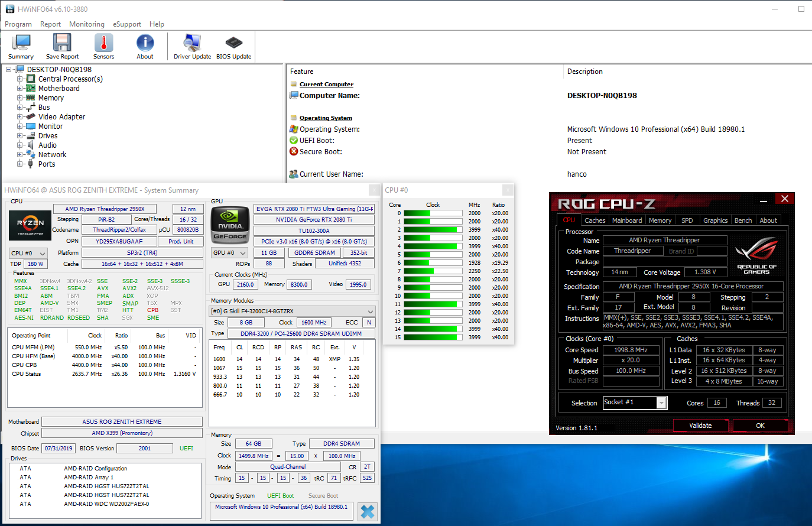Click the ASUS ROG ZENITH EXTREME motherboard field
This screenshot has width=812, height=526.
tap(122, 421)
